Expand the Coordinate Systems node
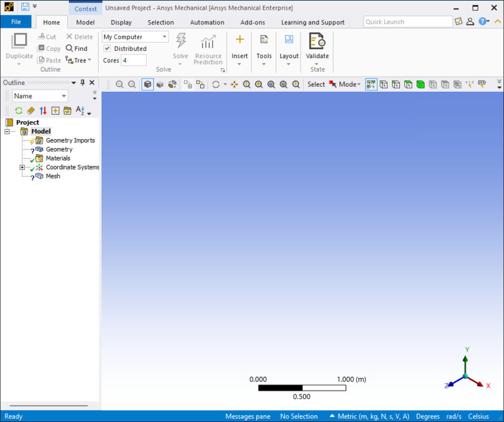 (22, 168)
